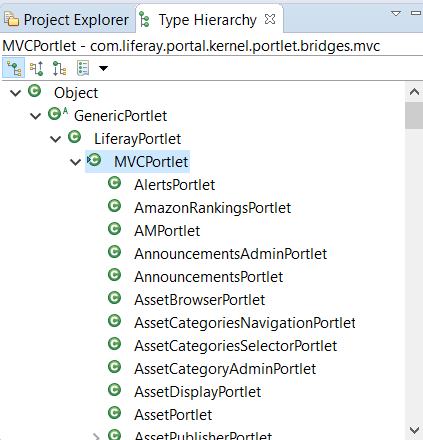Switch to Project Explorer tab

coord(67,20)
